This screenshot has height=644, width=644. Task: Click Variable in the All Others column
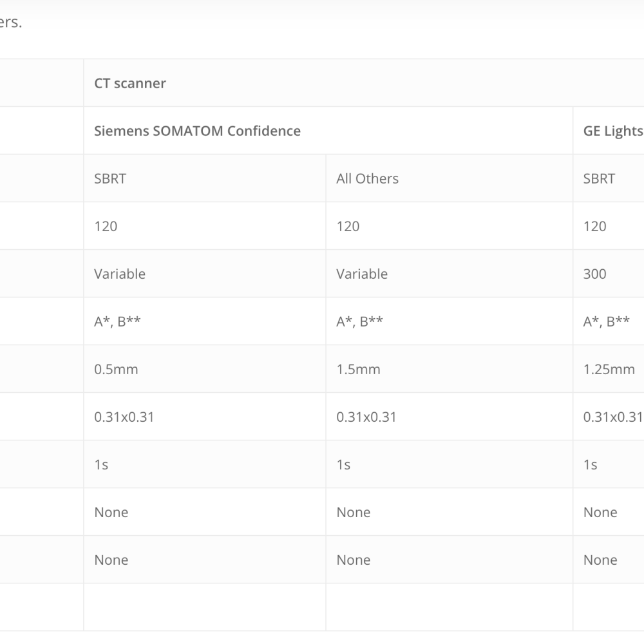[362, 274]
